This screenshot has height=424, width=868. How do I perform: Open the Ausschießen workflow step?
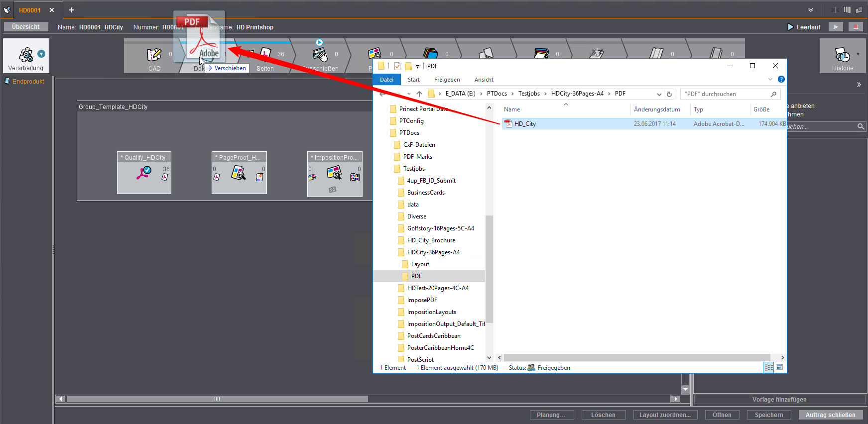[x=320, y=55]
